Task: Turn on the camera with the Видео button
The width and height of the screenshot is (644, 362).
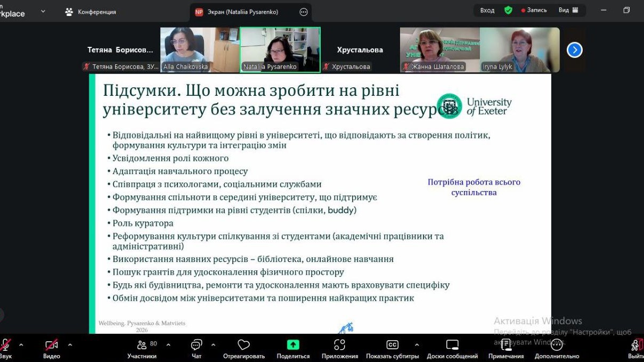Action: click(x=52, y=345)
